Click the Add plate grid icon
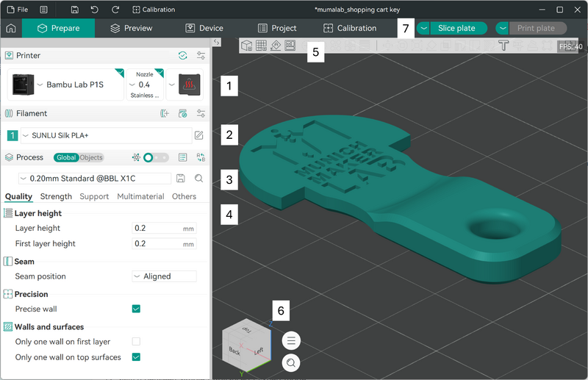 [262, 46]
